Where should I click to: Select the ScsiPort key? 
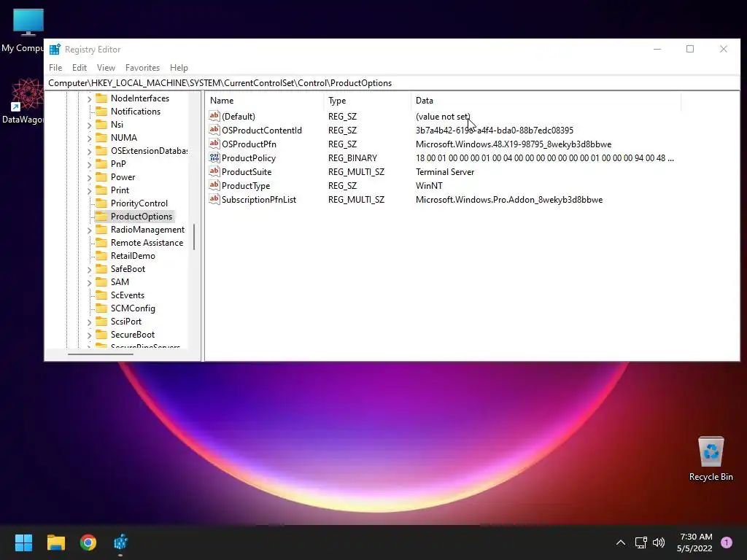pyautogui.click(x=125, y=322)
